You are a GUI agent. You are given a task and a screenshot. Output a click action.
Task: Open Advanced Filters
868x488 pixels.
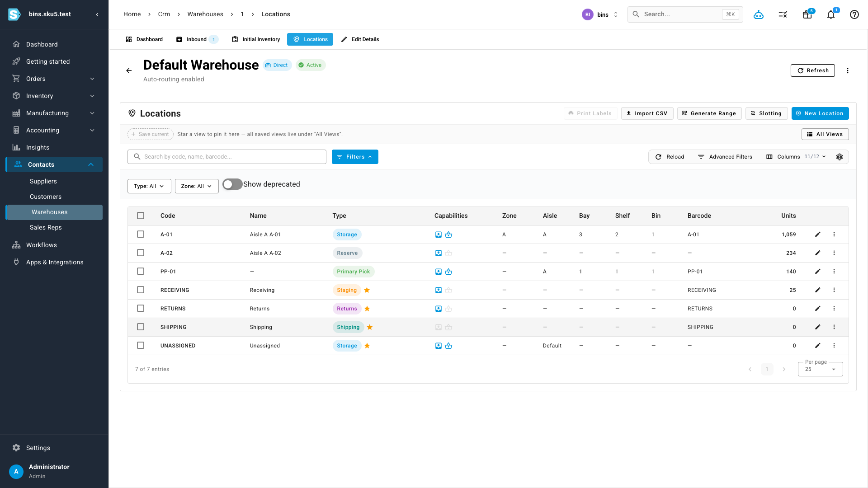(725, 157)
